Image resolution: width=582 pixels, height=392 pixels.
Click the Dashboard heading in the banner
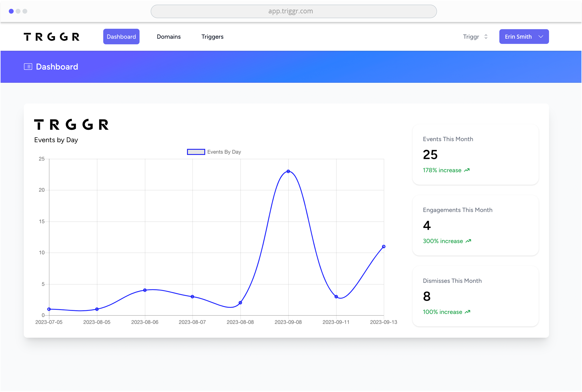tap(57, 67)
